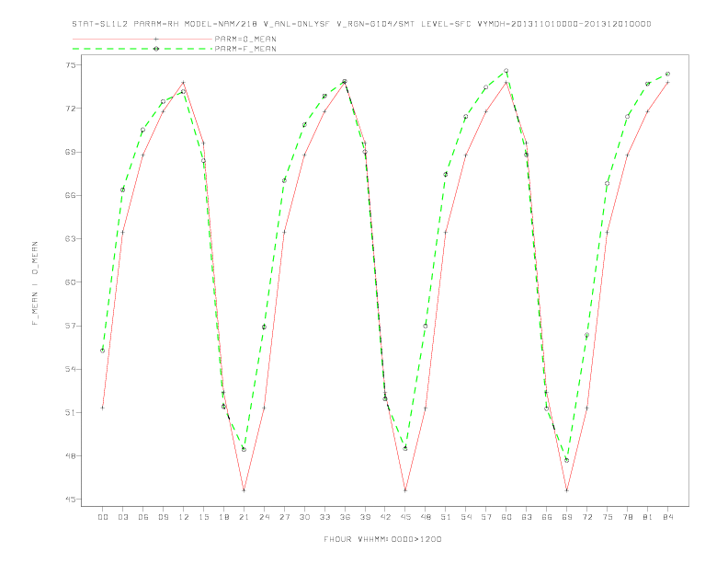Click x-axis forecast hour label 21
The image size is (728, 563).
(244, 517)
